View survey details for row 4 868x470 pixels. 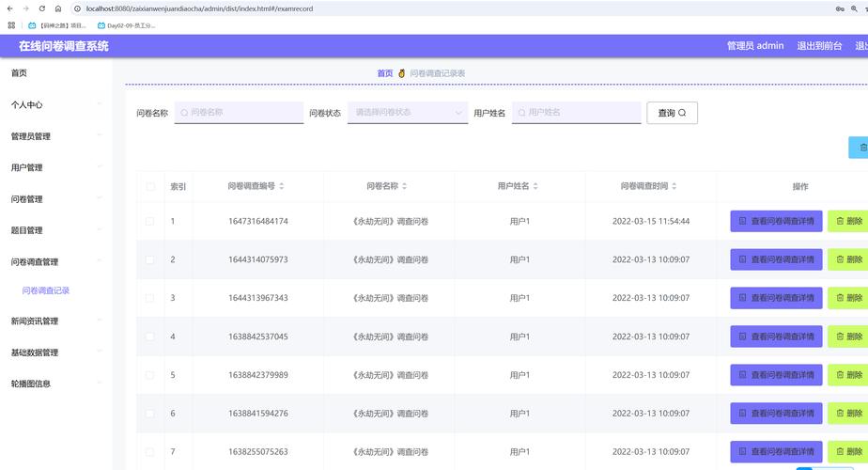coord(776,337)
